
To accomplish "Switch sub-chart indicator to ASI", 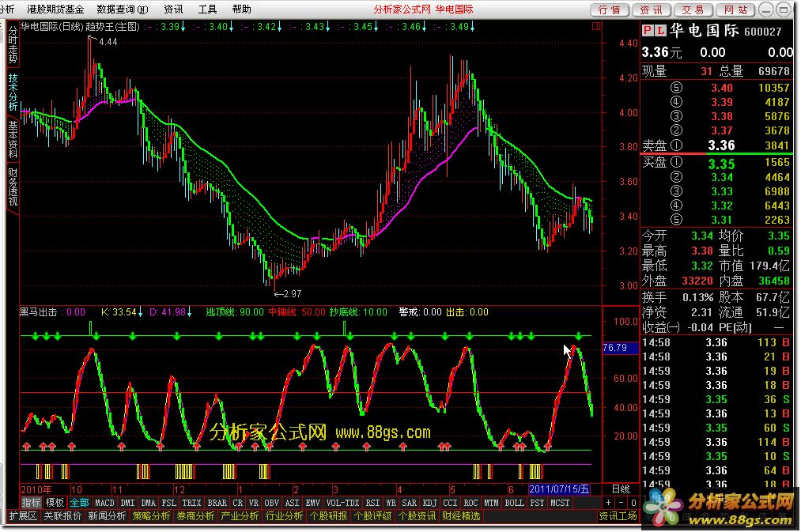I will (x=293, y=503).
